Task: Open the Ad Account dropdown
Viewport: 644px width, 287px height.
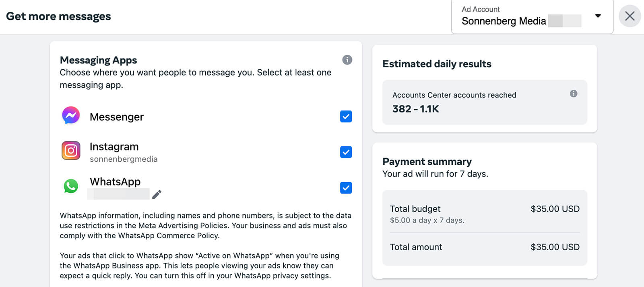Action: point(532,17)
